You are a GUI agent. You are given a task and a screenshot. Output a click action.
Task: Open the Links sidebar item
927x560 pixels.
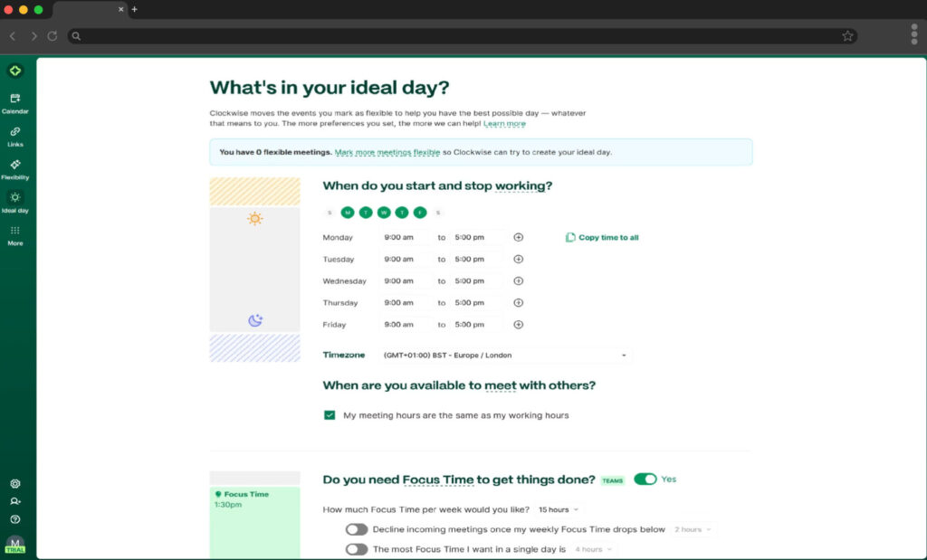[x=15, y=137]
